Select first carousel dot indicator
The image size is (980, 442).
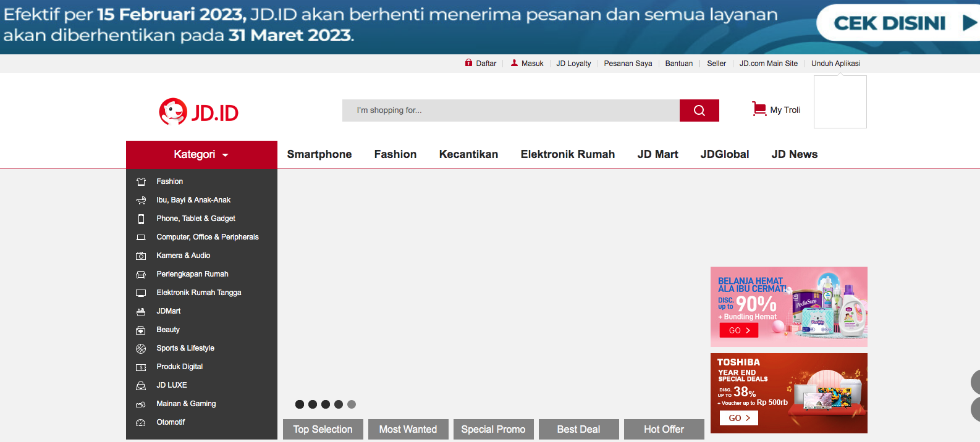pyautogui.click(x=300, y=404)
